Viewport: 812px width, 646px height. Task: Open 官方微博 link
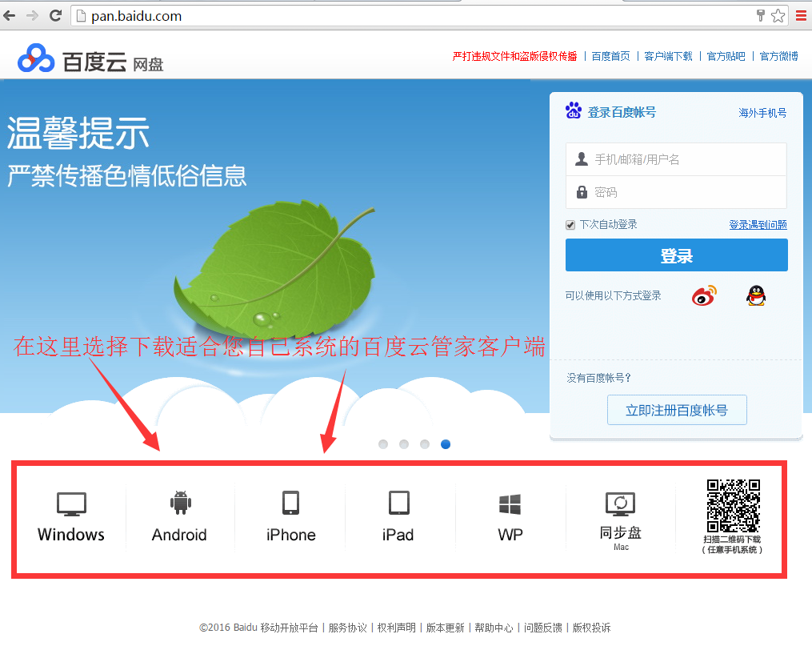pos(778,56)
